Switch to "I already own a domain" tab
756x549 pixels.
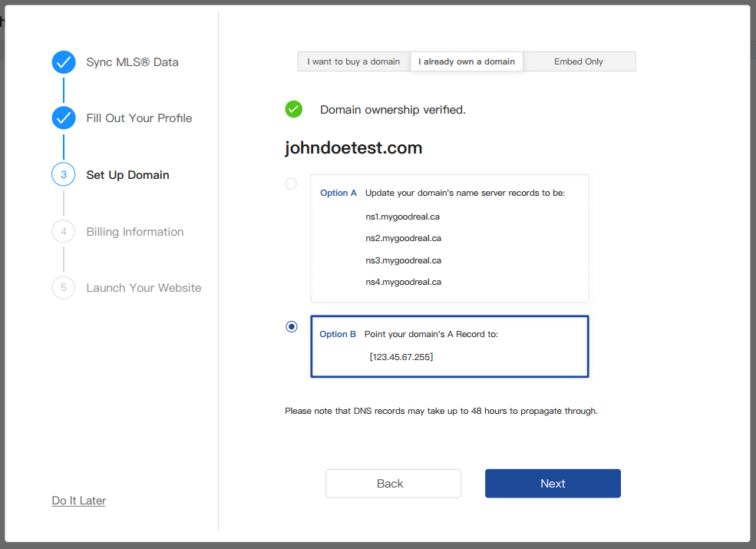(467, 61)
